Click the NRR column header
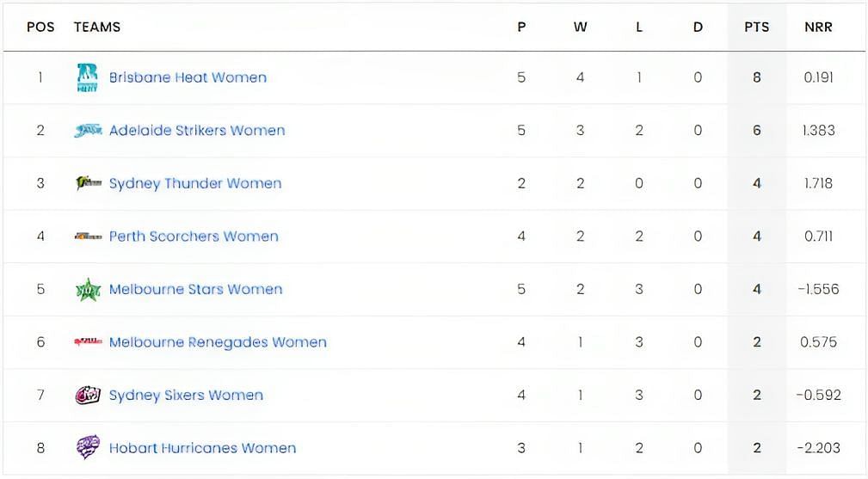 [818, 28]
